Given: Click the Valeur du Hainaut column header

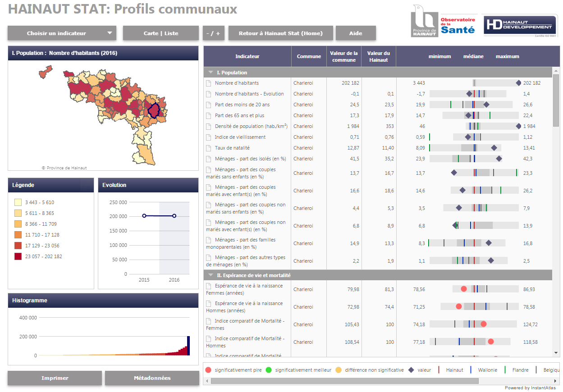Looking at the screenshot, I should (x=379, y=56).
